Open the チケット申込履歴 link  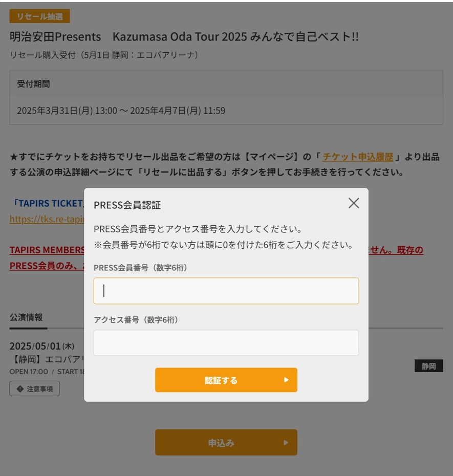pos(358,157)
